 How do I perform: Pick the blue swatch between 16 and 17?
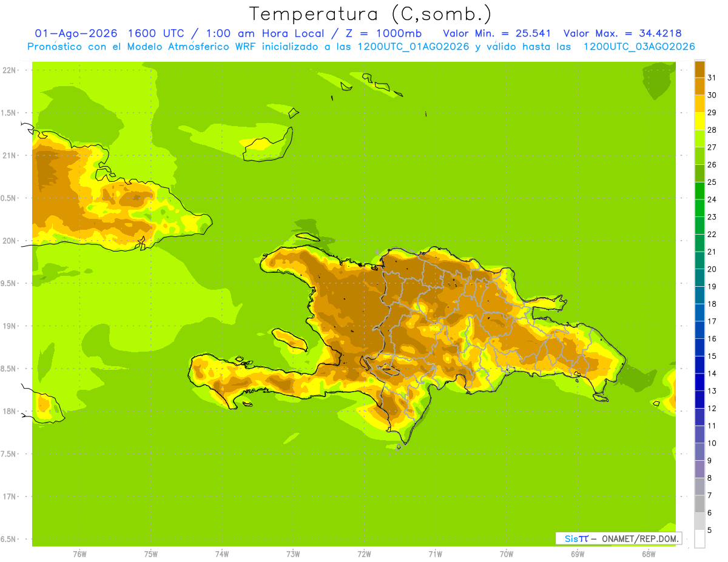point(699,330)
